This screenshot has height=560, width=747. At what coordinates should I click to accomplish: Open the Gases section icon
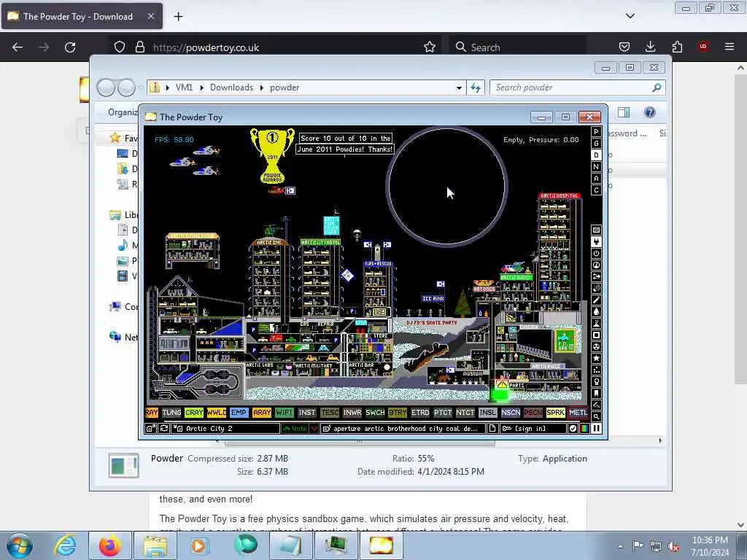tap(596, 300)
